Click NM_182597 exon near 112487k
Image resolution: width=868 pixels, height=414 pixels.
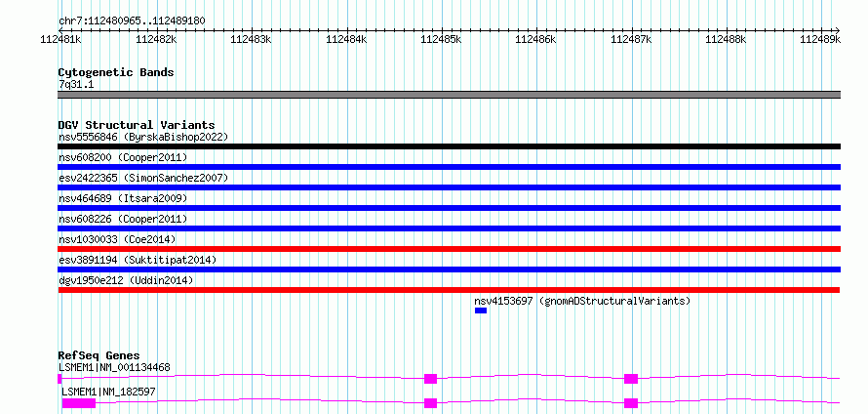(631, 403)
